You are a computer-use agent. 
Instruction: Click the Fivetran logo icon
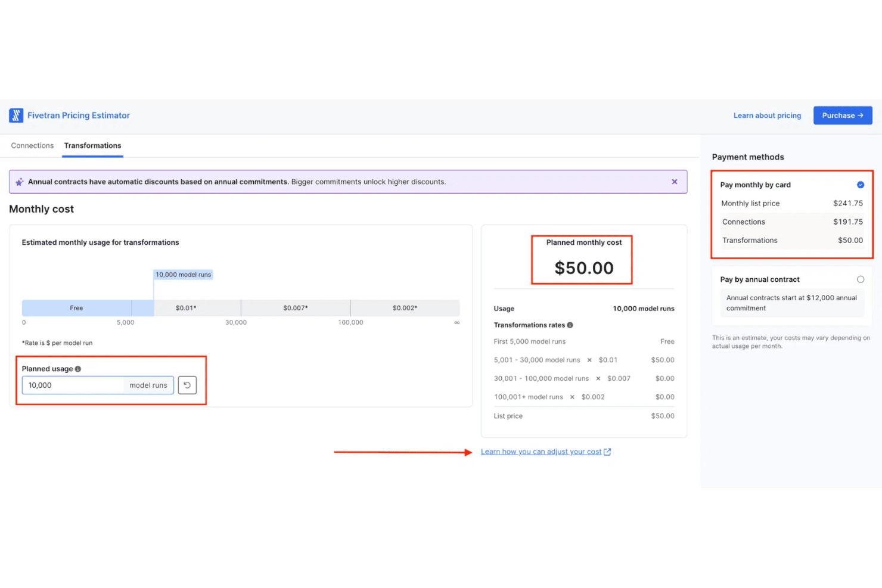point(16,116)
